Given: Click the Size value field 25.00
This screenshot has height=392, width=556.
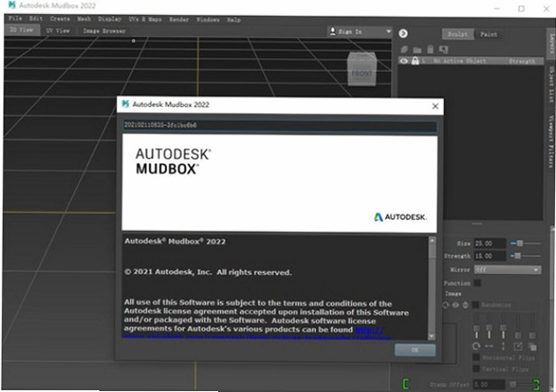Looking at the screenshot, I should point(490,243).
